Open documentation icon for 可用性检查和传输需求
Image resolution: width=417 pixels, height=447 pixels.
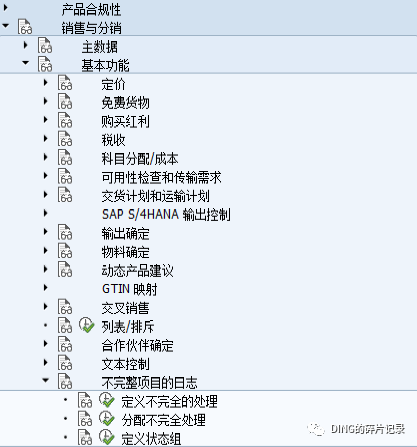(x=65, y=176)
